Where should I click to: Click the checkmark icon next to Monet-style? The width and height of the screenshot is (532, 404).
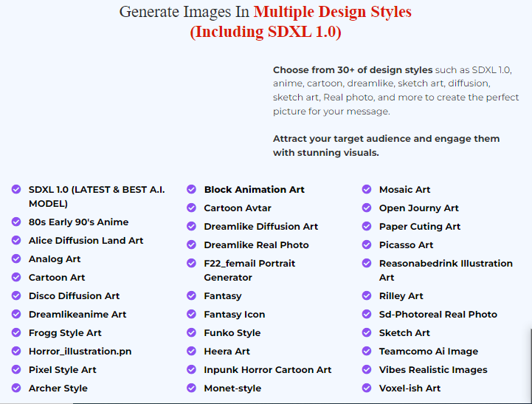(x=191, y=388)
